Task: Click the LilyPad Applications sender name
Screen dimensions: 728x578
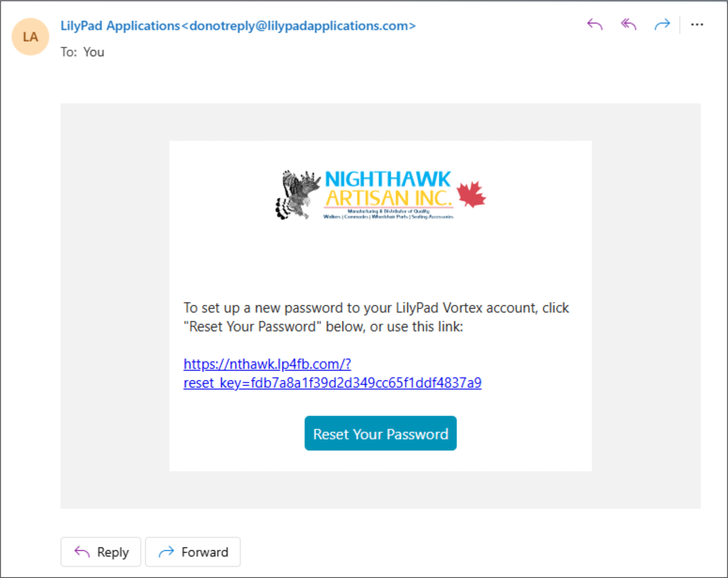Action: (120, 26)
